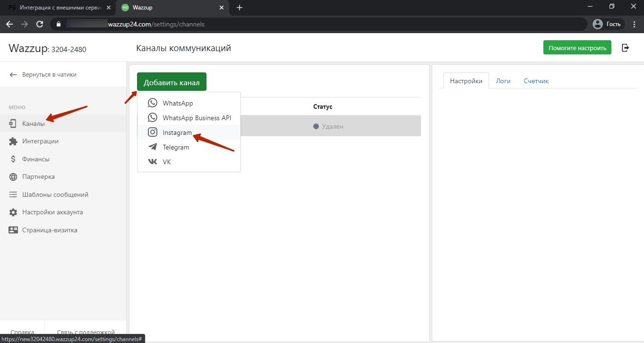The image size is (644, 343).
Task: Click the browser forward arrow
Action: (25, 24)
